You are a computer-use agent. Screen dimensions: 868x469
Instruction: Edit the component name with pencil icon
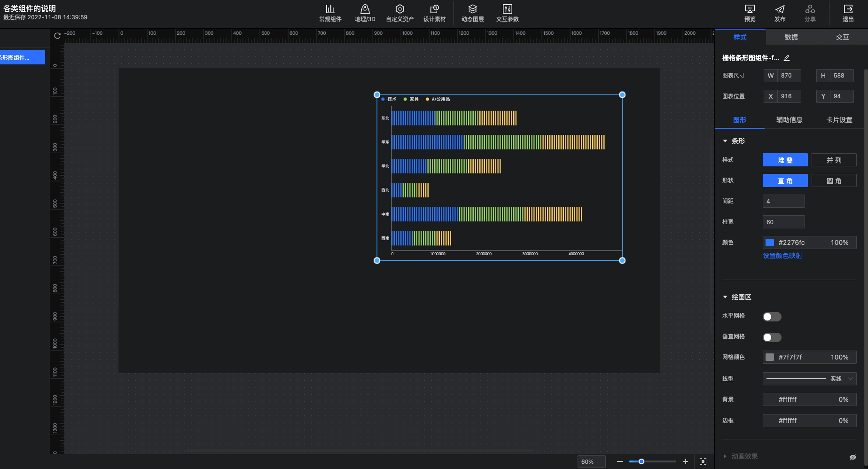(787, 58)
